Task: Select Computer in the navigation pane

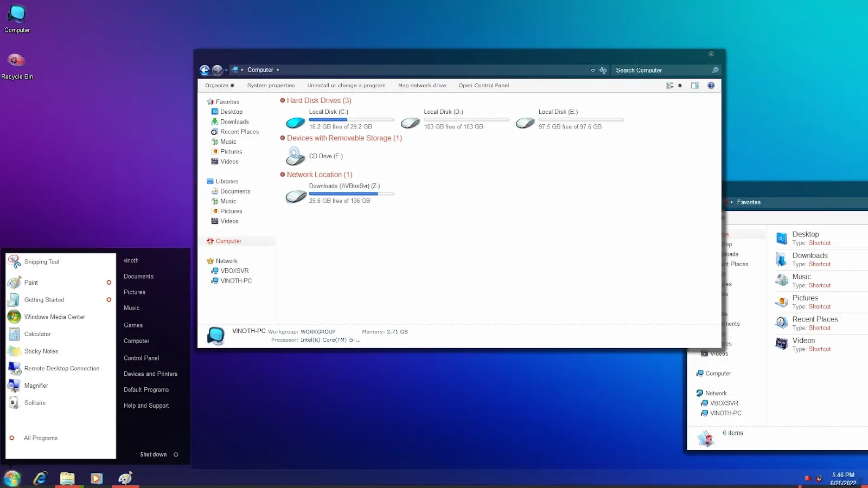Action: (x=228, y=241)
